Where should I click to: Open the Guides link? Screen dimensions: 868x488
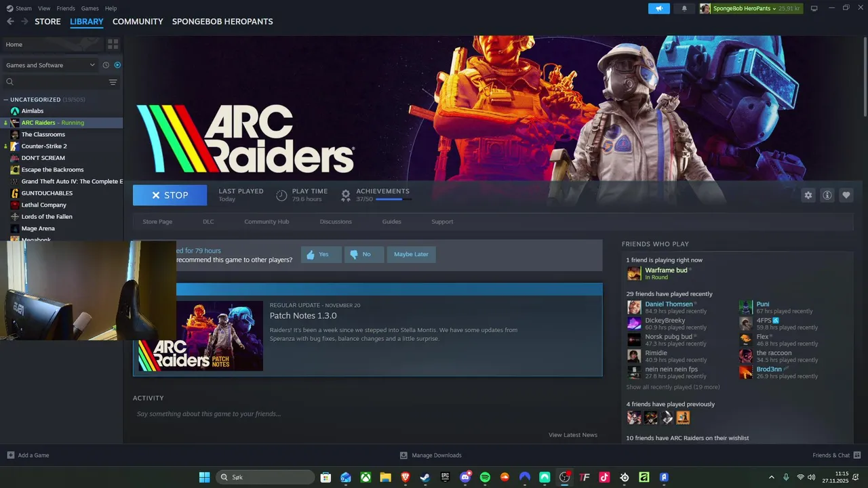tap(391, 222)
